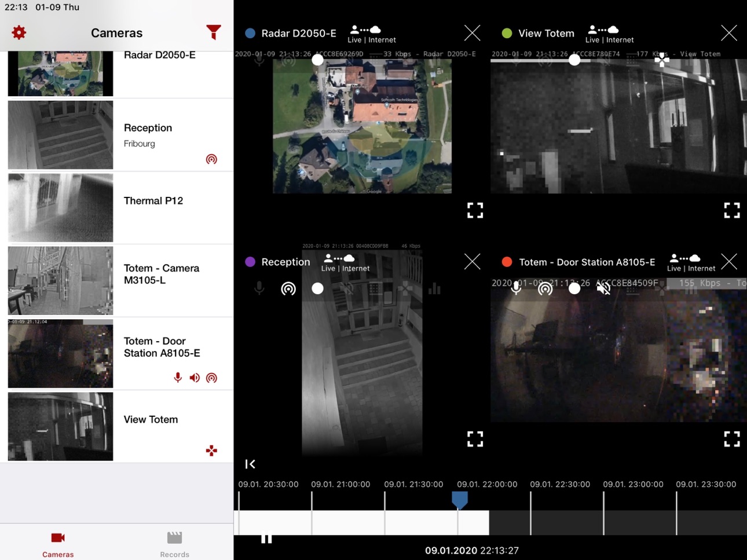Start recording in Radar D2050-E pane
Viewport: 747px width, 560px height.
click(317, 60)
